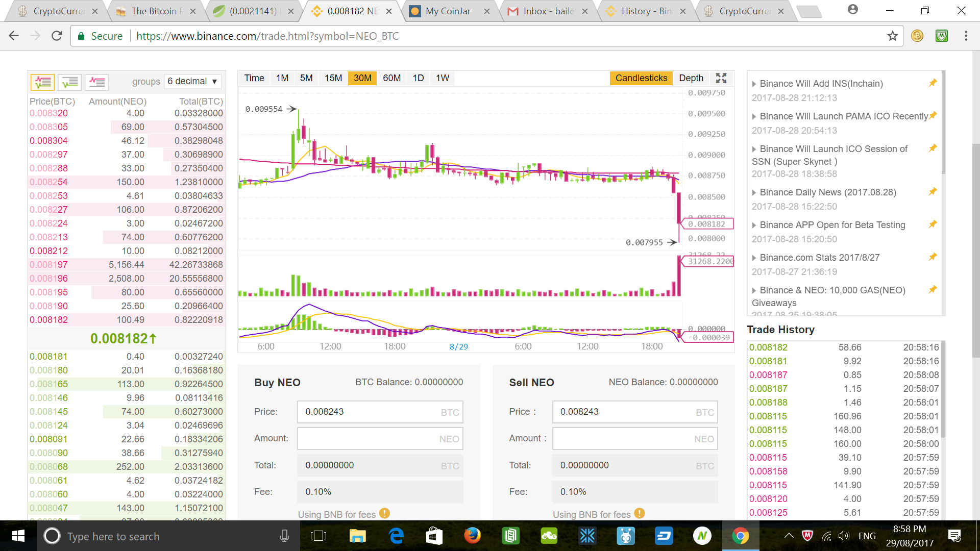Switch to Candlesticks chart
Screen dimensions: 980x551
pyautogui.click(x=641, y=78)
